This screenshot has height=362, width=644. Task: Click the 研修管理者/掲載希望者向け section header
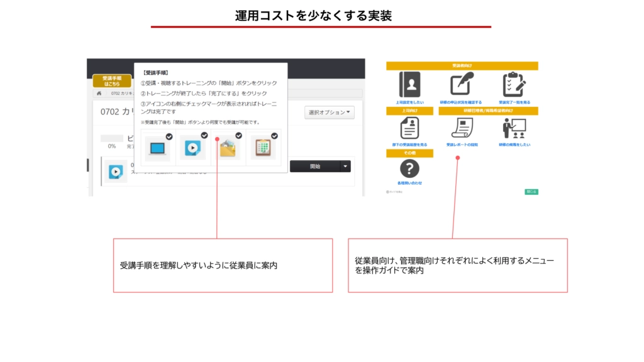(488, 111)
